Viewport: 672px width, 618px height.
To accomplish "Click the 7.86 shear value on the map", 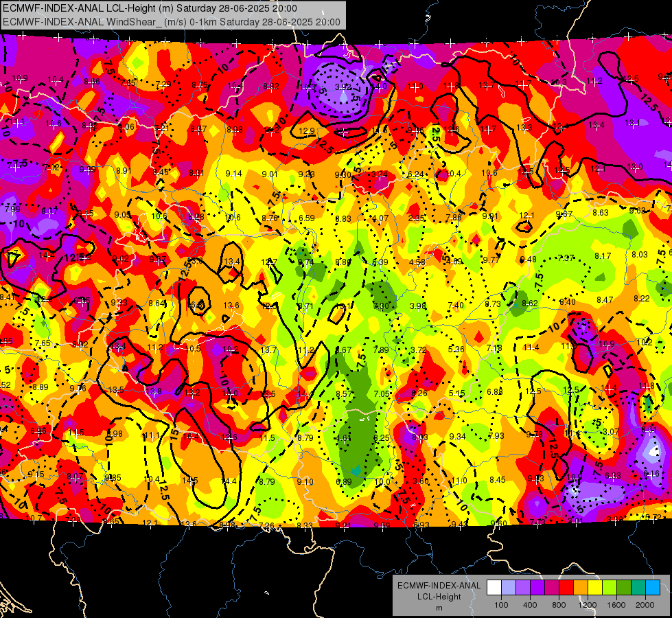I will (454, 218).
